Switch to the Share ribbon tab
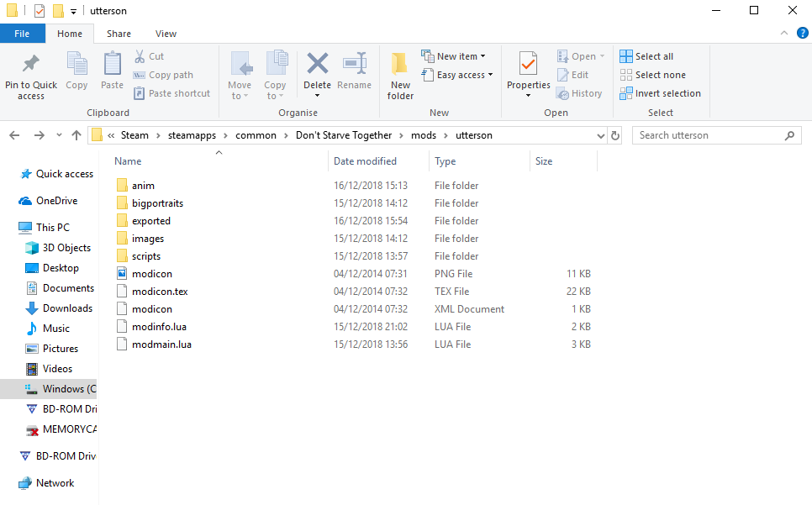 tap(119, 34)
